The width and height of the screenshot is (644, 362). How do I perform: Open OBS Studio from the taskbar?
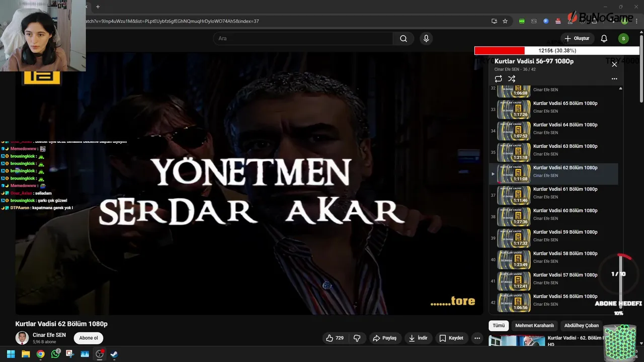pos(100,354)
